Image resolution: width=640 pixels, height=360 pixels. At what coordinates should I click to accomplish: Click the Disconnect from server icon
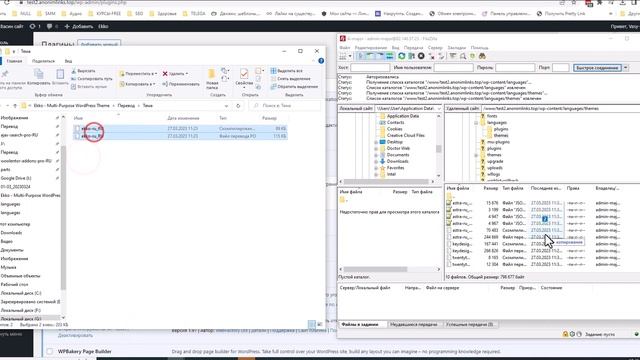click(x=431, y=56)
